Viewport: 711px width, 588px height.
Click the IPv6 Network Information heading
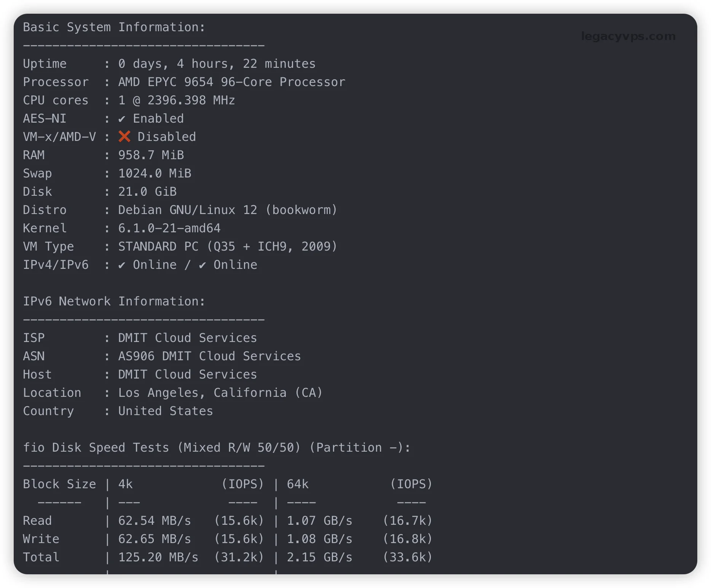114,302
